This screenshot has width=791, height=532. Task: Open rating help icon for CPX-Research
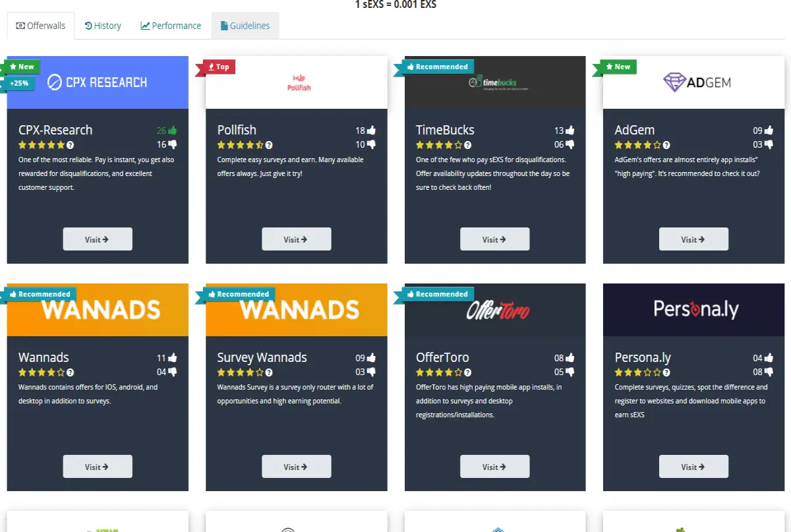point(71,145)
